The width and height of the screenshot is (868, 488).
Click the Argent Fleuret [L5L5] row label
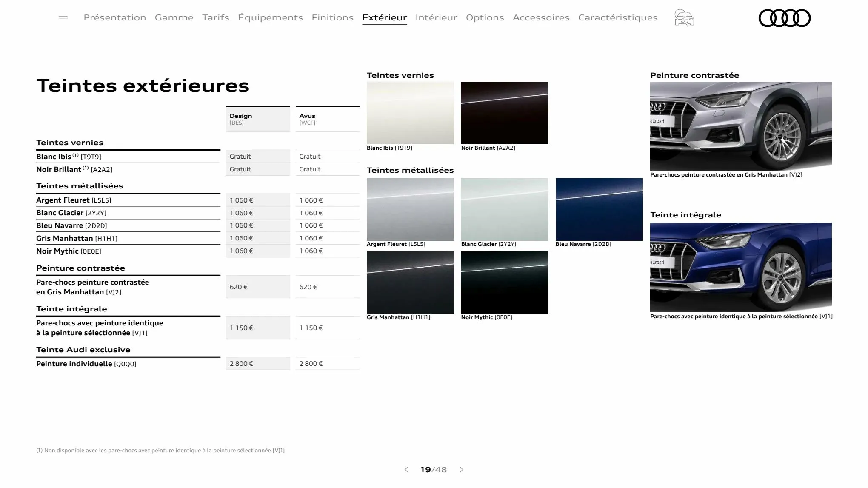pyautogui.click(x=74, y=200)
